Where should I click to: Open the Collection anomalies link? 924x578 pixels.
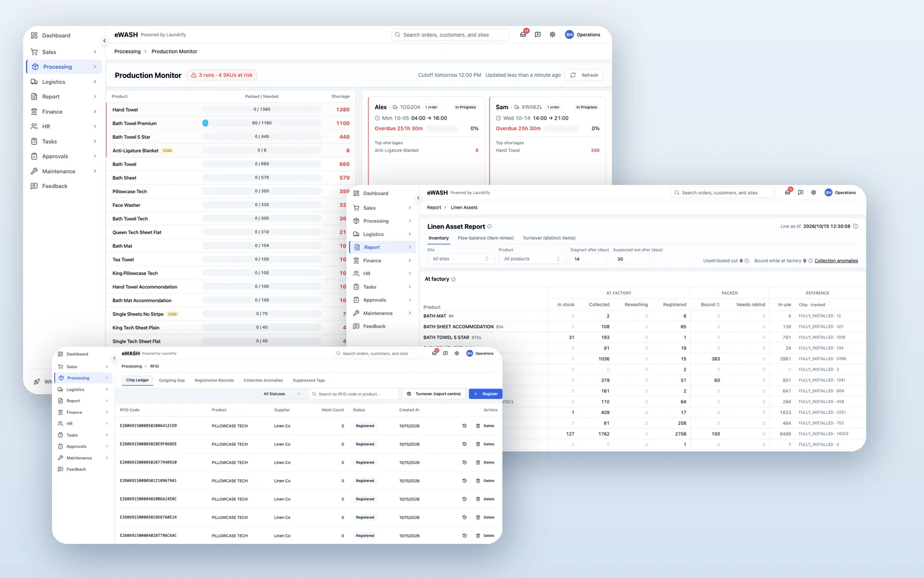click(836, 261)
